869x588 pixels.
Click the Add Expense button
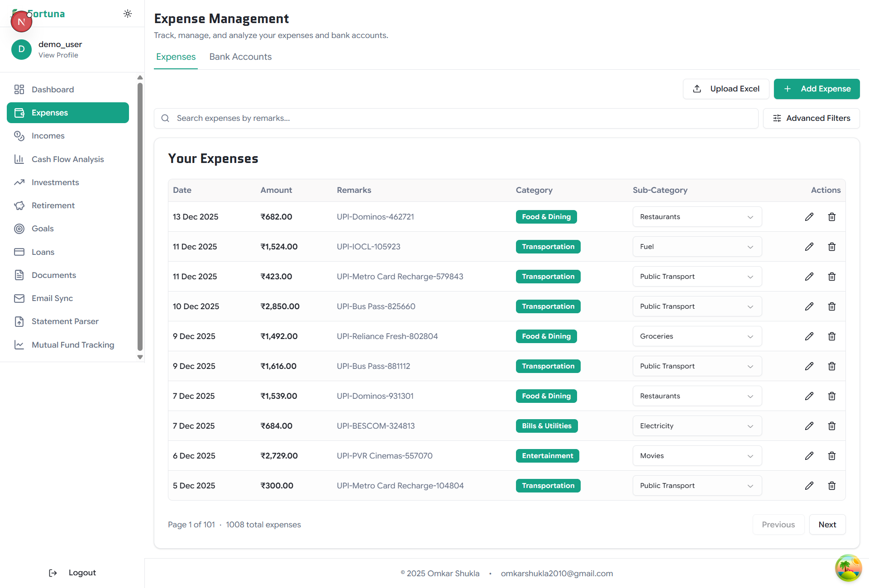click(x=816, y=89)
